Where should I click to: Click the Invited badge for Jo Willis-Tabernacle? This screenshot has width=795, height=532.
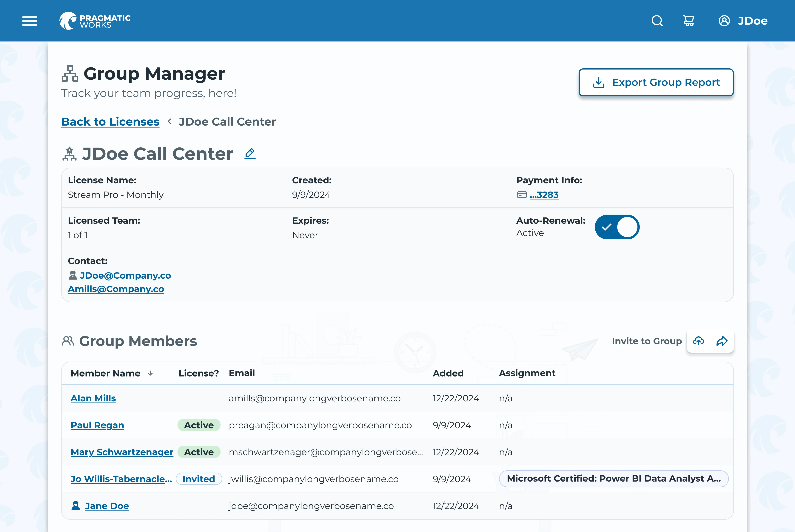point(199,479)
